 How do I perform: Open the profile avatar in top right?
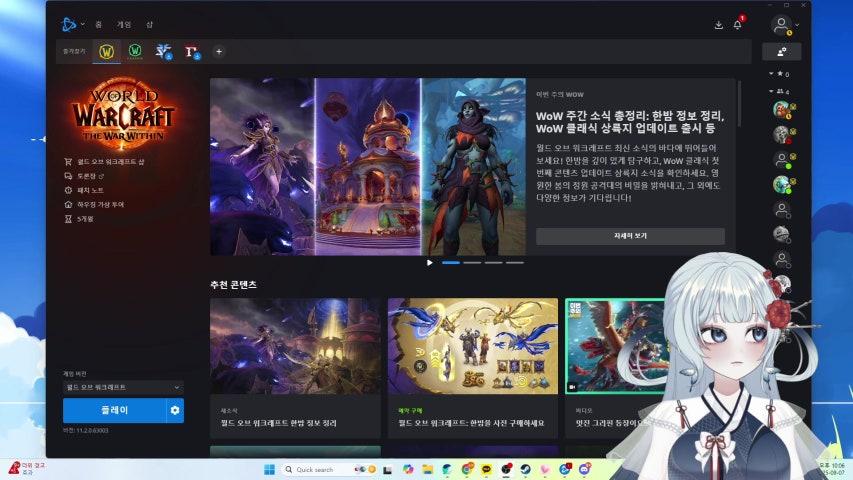click(781, 24)
